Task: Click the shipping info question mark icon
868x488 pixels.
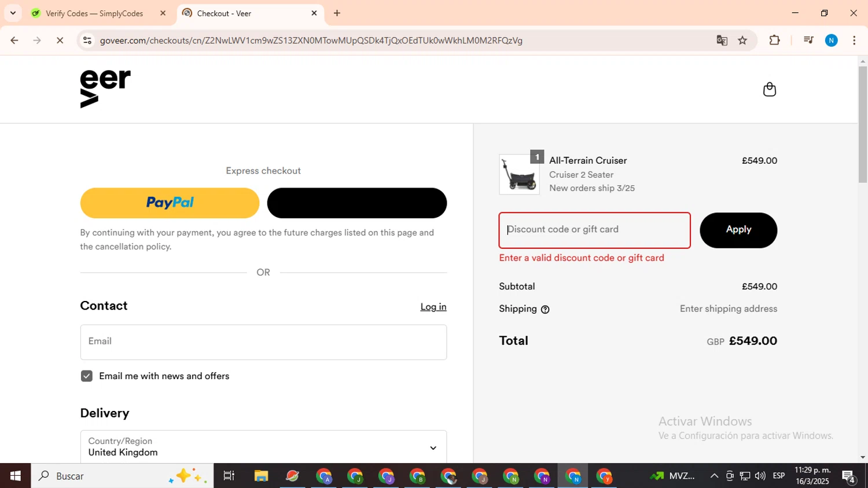Action: [545, 310]
